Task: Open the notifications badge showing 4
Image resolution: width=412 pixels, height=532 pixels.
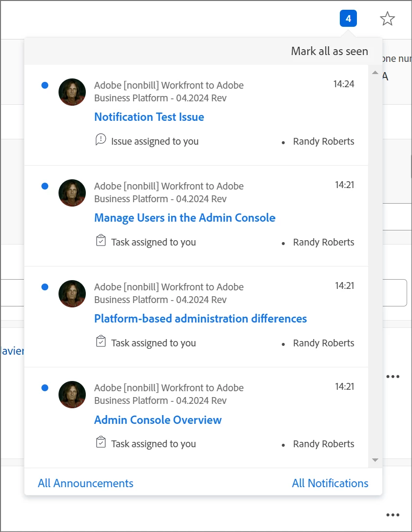Action: pos(348,19)
